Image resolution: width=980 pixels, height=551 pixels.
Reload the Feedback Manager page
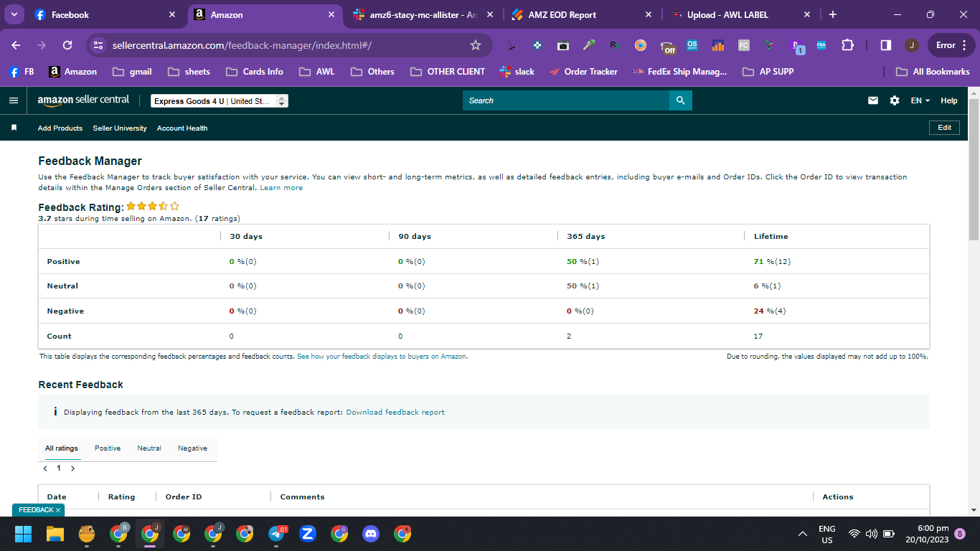67,45
